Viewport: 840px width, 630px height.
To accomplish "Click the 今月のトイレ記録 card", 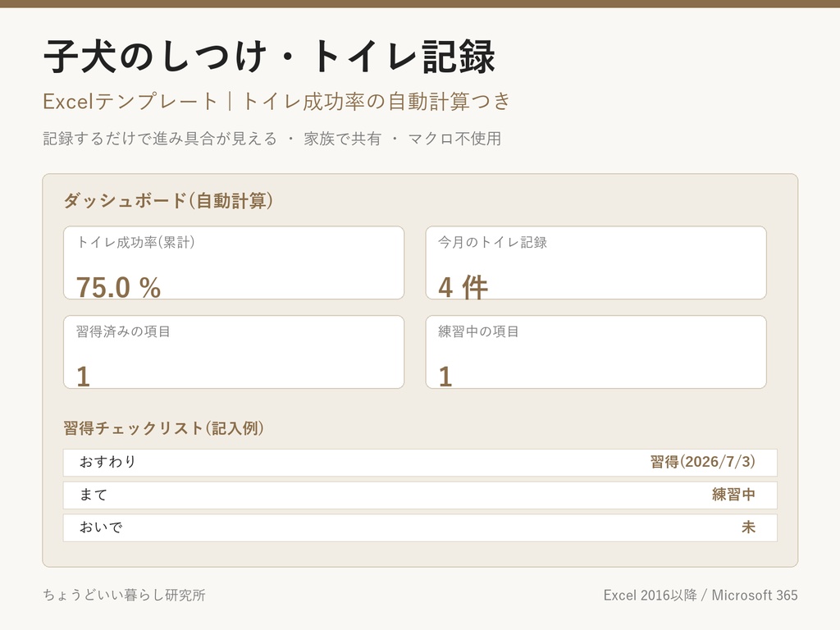I will [596, 262].
